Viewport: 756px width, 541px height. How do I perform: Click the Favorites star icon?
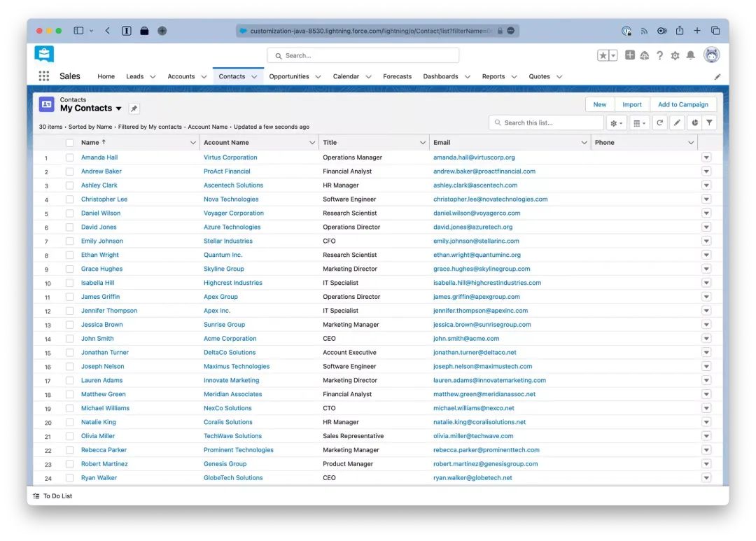pos(603,55)
